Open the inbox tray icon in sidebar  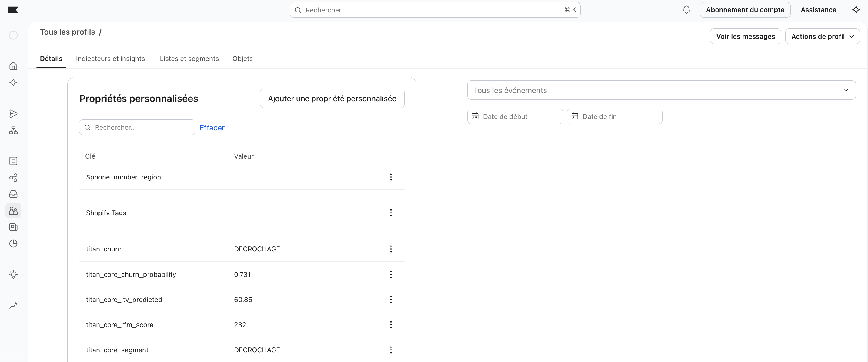click(13, 194)
